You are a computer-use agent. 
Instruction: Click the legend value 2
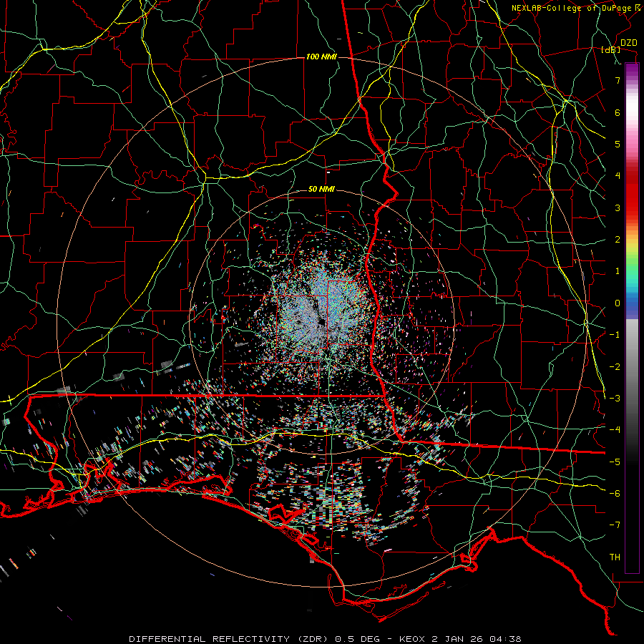pos(618,240)
